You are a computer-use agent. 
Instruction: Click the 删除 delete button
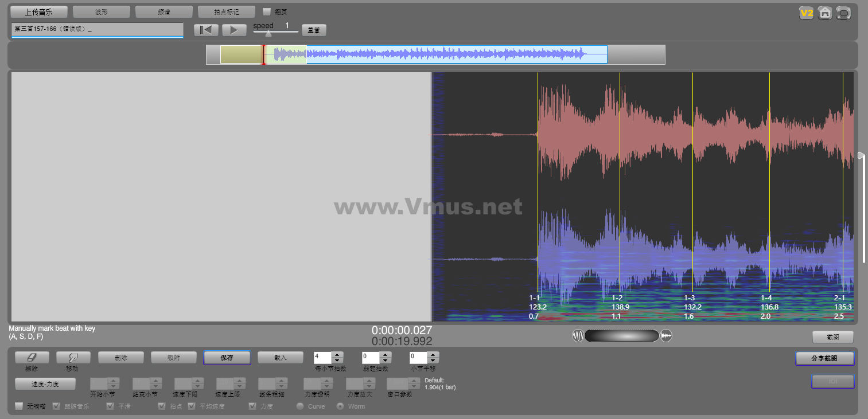(120, 358)
